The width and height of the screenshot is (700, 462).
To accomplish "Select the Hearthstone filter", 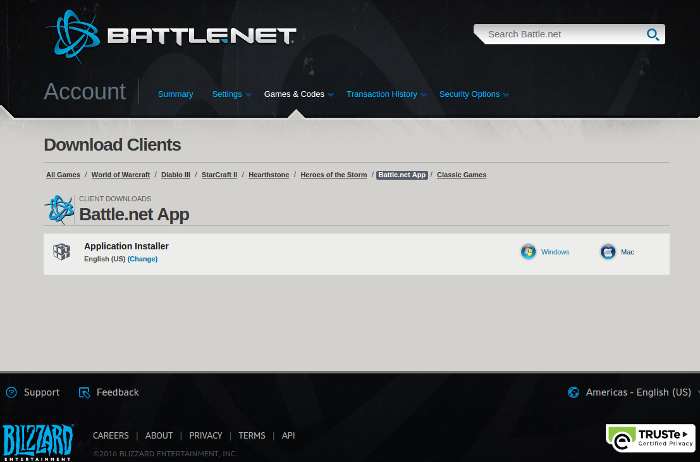I will (x=269, y=175).
